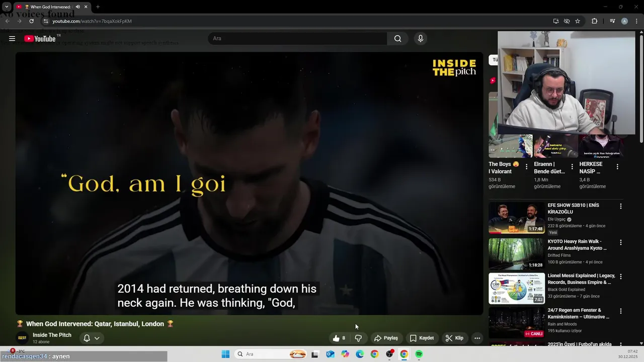The width and height of the screenshot is (644, 362).
Task: Open the tab search dropdown arrow
Action: 7,7
